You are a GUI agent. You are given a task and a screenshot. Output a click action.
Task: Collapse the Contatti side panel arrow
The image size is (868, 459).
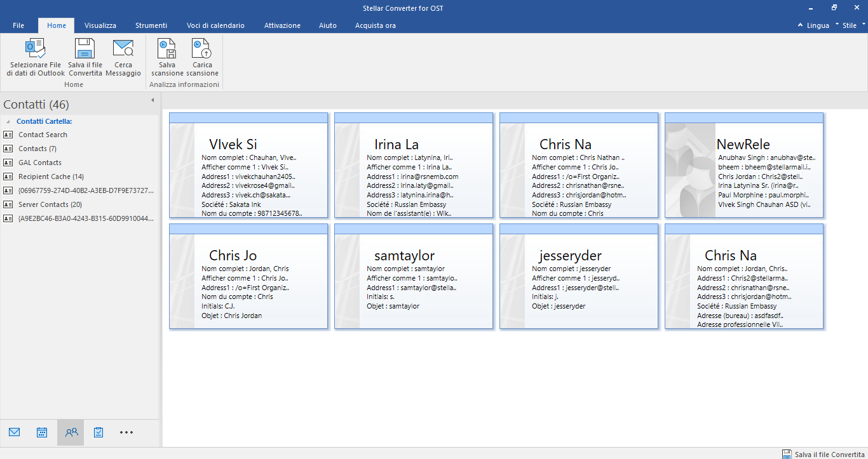coord(153,100)
